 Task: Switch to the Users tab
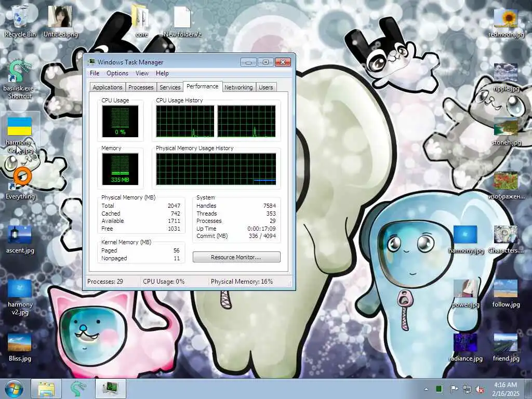click(265, 87)
